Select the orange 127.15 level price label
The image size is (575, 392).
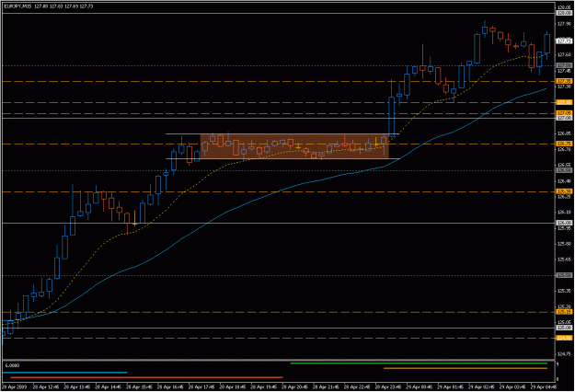coord(564,102)
